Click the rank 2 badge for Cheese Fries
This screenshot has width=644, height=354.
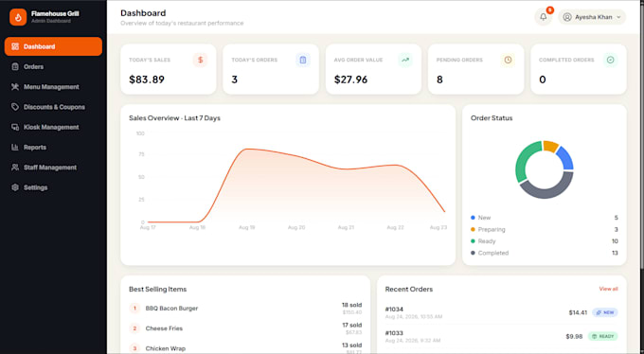(x=134, y=328)
